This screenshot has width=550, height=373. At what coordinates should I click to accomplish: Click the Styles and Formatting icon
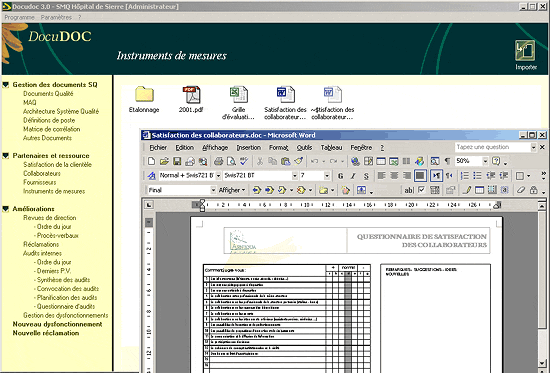(x=152, y=175)
